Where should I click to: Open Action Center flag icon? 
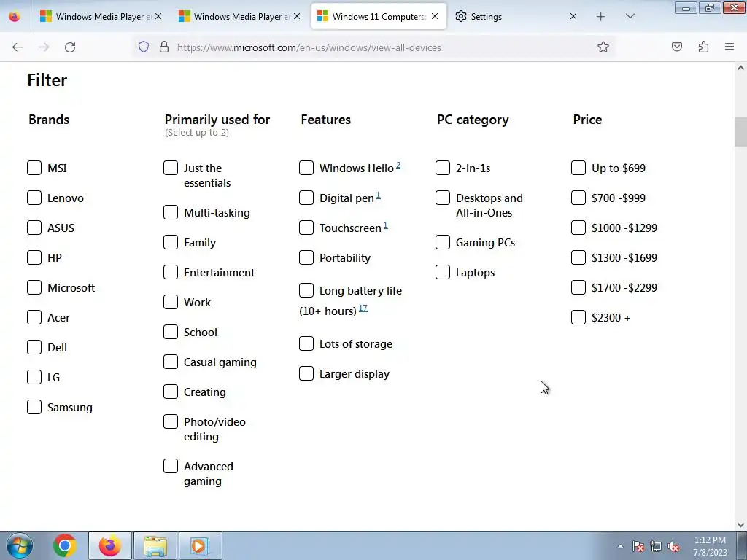pyautogui.click(x=638, y=546)
